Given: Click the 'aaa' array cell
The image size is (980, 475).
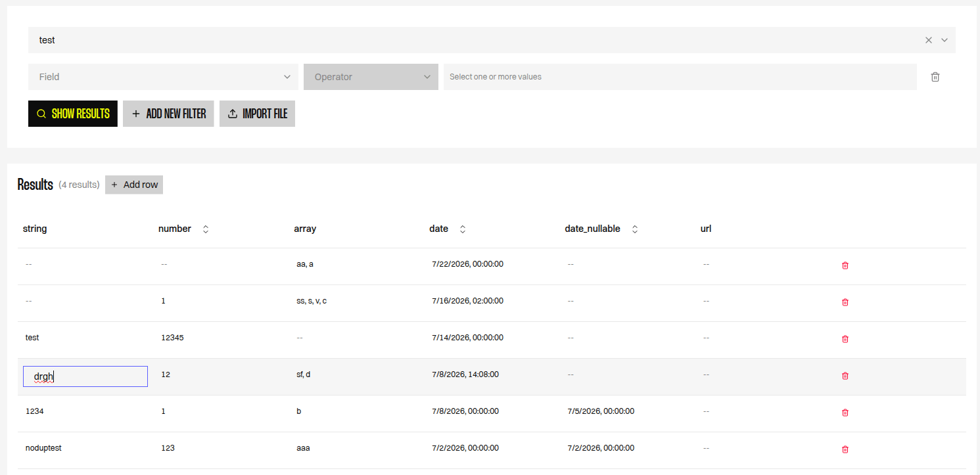Looking at the screenshot, I should [x=303, y=448].
